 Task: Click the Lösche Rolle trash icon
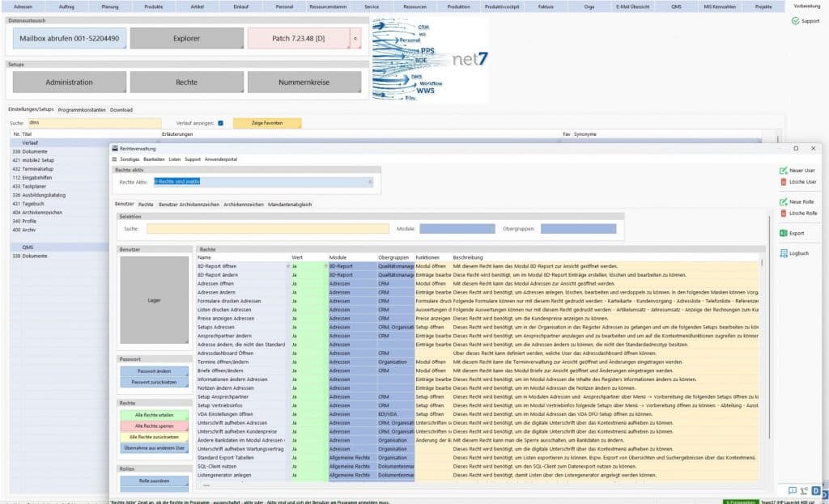(783, 213)
